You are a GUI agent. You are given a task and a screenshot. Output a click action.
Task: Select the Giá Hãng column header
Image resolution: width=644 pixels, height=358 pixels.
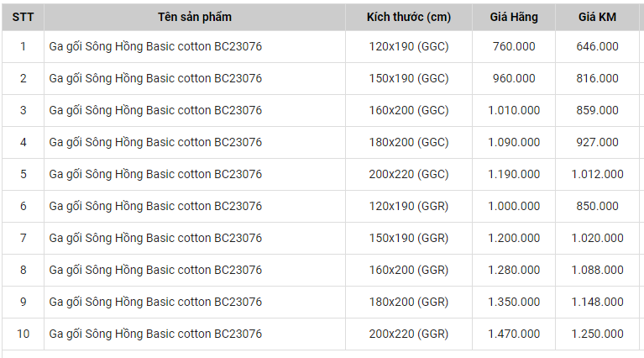514,18
